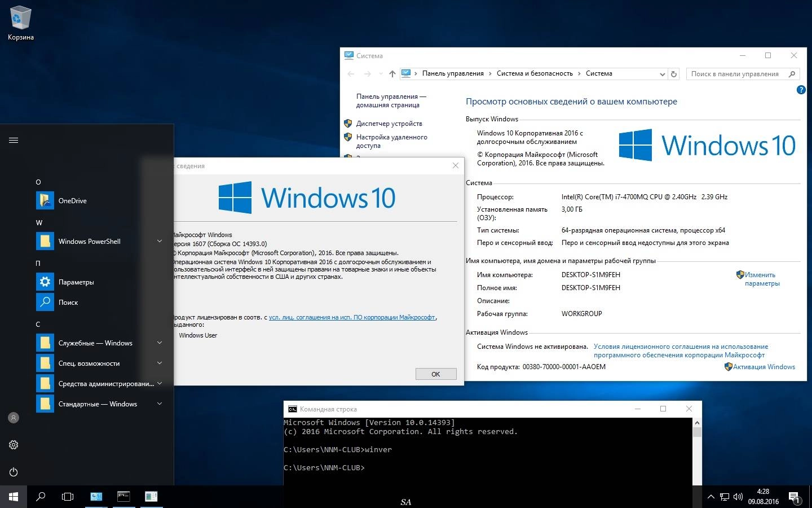812x508 pixels.
Task: Open Панель управления — домашняя страница link
Action: [x=391, y=100]
